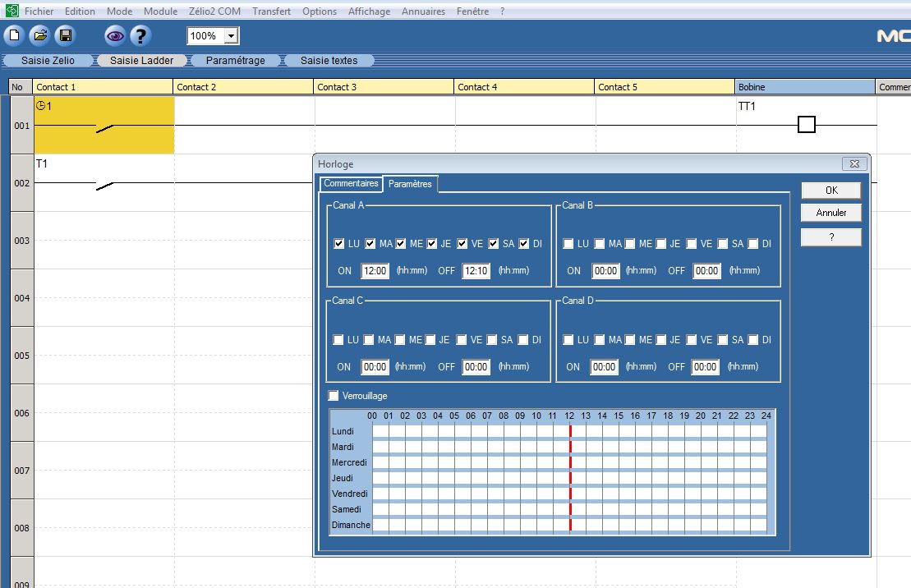This screenshot has height=588, width=911.
Task: Click the New file toolbar icon
Action: [x=14, y=35]
